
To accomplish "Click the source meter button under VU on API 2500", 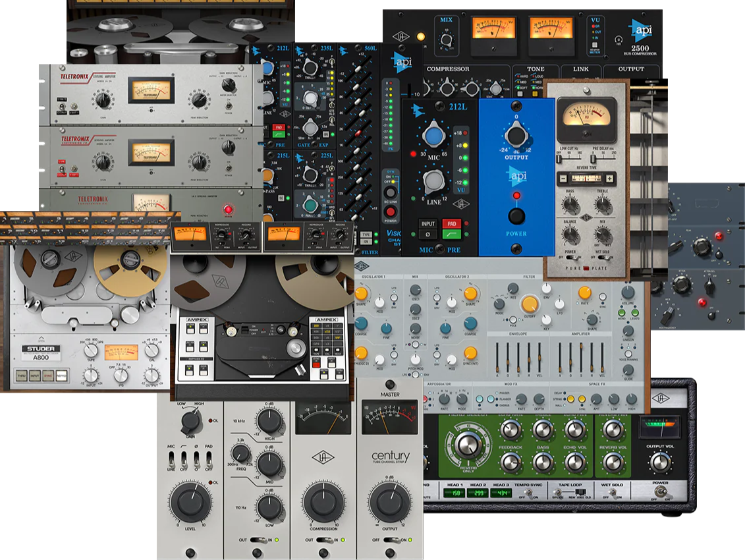I will 595,46.
